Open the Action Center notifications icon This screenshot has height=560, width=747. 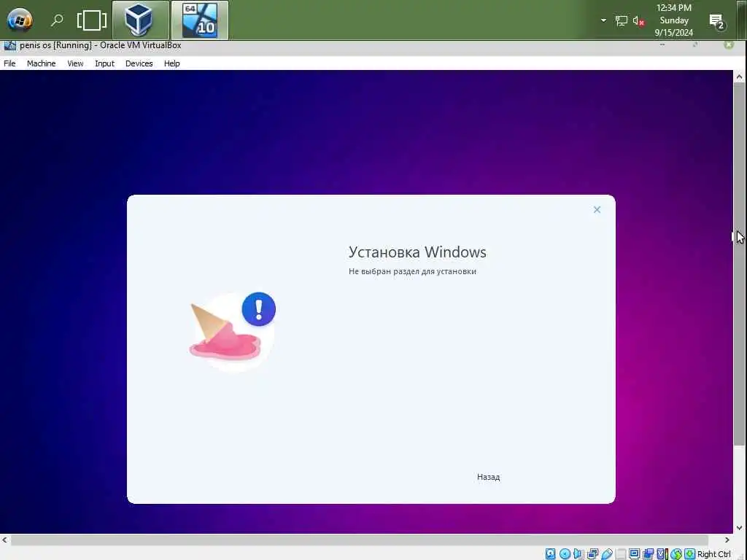(717, 21)
